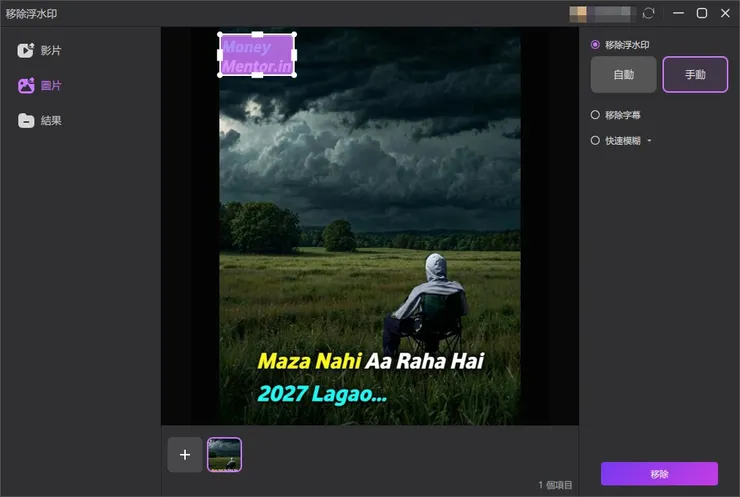Open the 影片 (video) section icon
The height and width of the screenshot is (497, 740).
pyautogui.click(x=25, y=51)
